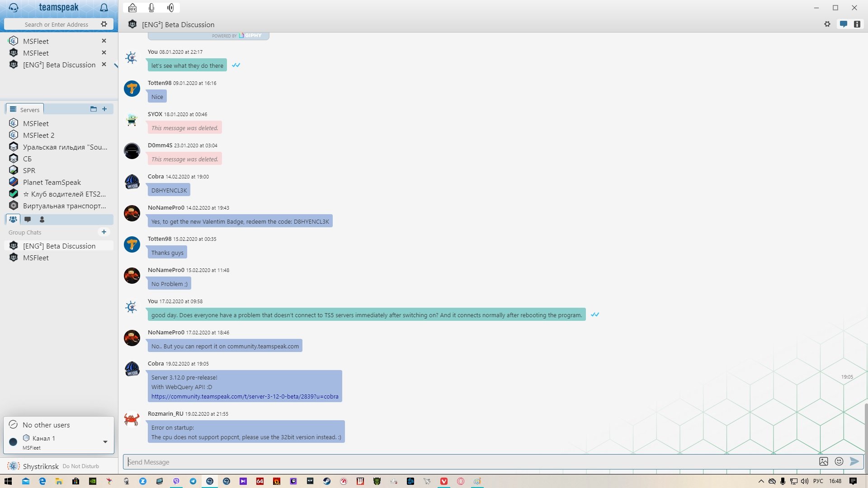Switch to contacts person tab

coord(42,219)
